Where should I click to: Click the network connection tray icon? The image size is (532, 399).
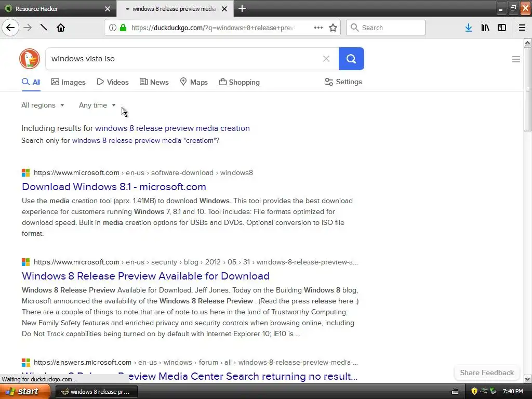click(484, 391)
